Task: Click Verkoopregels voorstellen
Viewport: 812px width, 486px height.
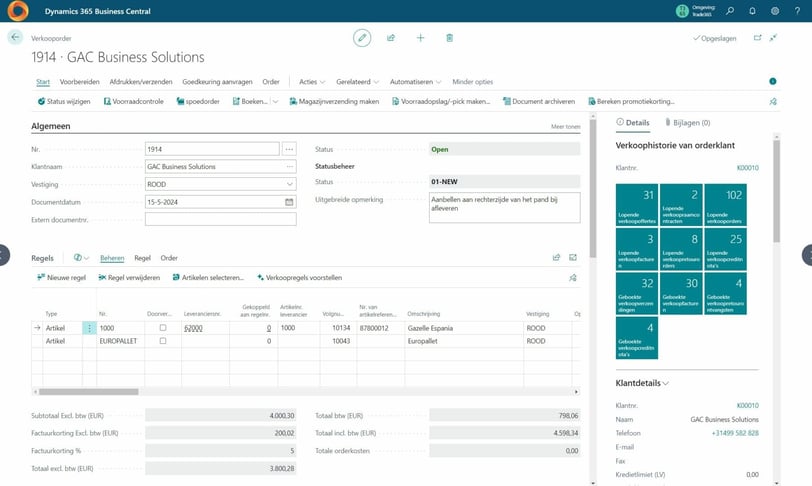Action: pyautogui.click(x=299, y=278)
